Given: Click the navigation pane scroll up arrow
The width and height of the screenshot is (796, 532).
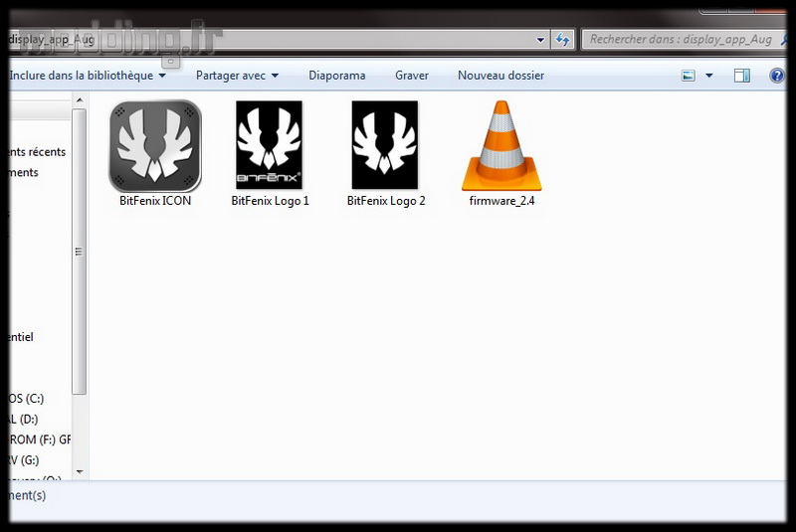Looking at the screenshot, I should point(80,100).
